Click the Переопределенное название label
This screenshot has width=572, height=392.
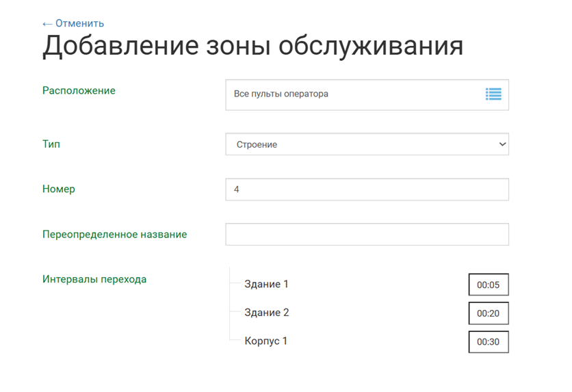pos(114,234)
